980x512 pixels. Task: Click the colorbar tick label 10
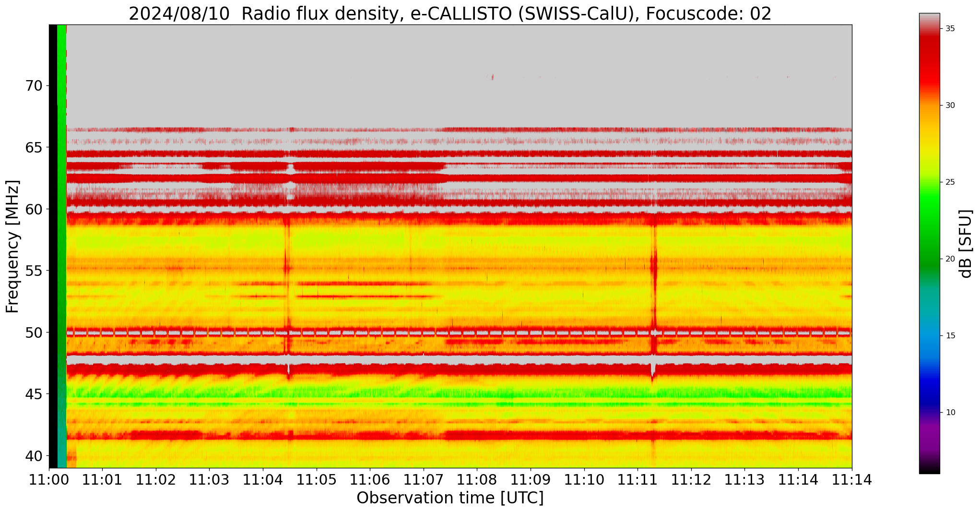click(950, 413)
